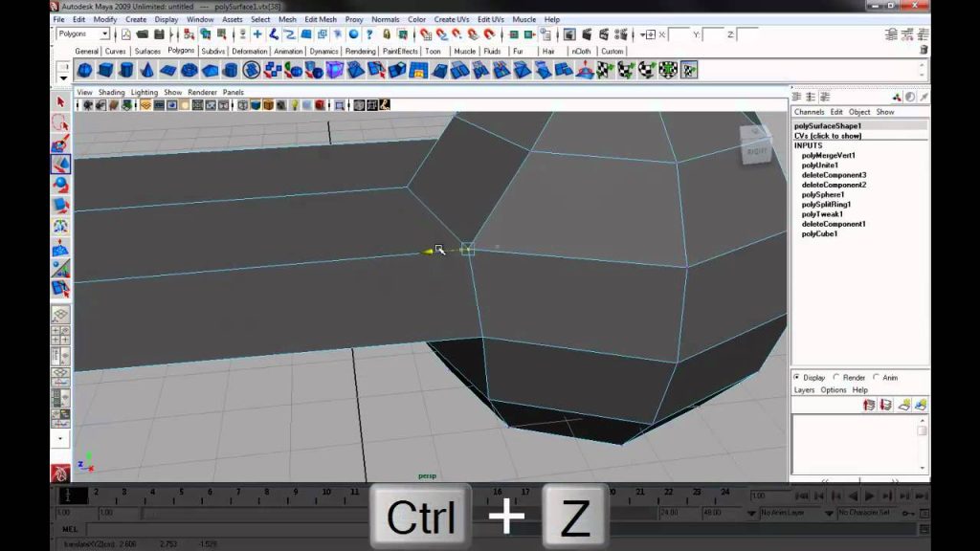Screen dimensions: 980x551
Task: Open the Layers menu in layer editor
Action: (804, 390)
